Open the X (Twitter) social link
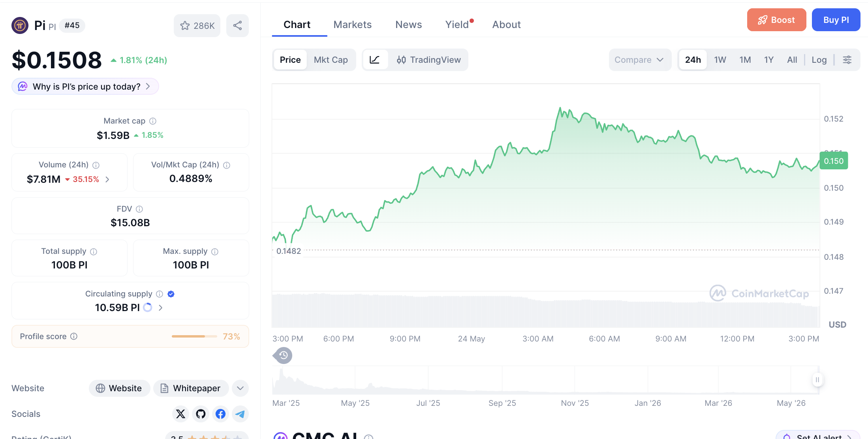Screen dimensions: 868x439 [x=180, y=414]
